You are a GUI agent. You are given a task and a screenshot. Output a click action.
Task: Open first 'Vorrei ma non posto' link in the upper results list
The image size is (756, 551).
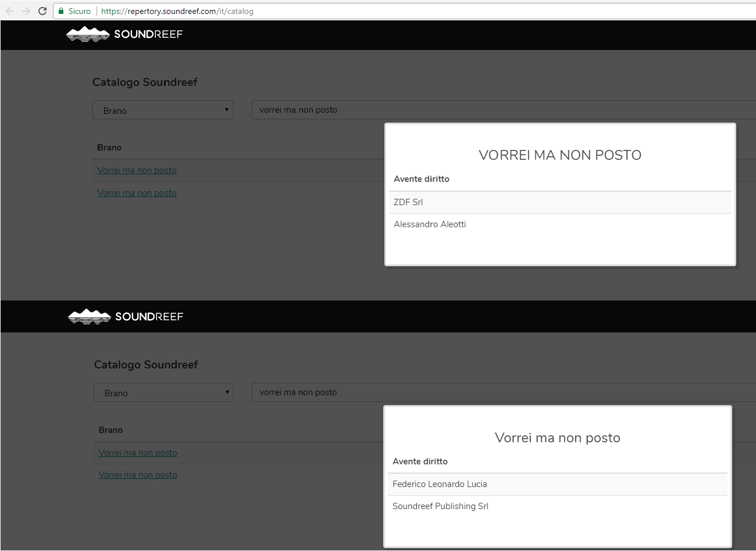(x=137, y=170)
